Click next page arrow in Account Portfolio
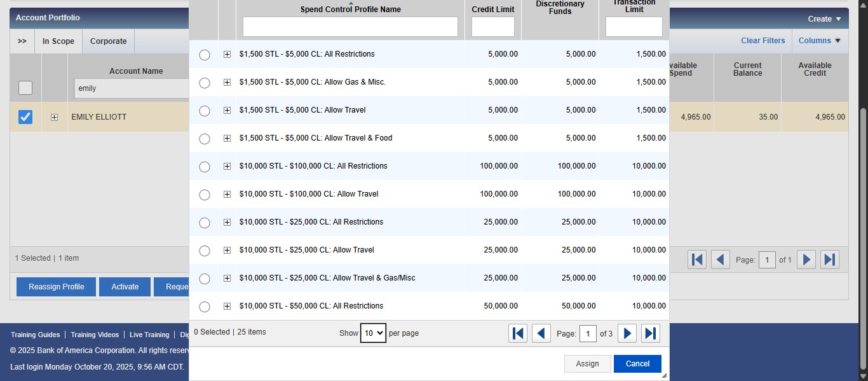The image size is (868, 381). coord(806,260)
